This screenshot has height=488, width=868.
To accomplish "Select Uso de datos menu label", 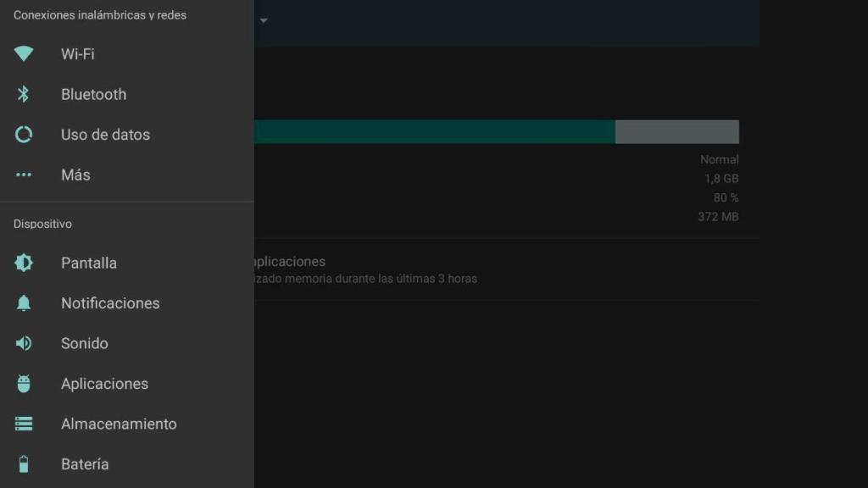I will (x=105, y=135).
